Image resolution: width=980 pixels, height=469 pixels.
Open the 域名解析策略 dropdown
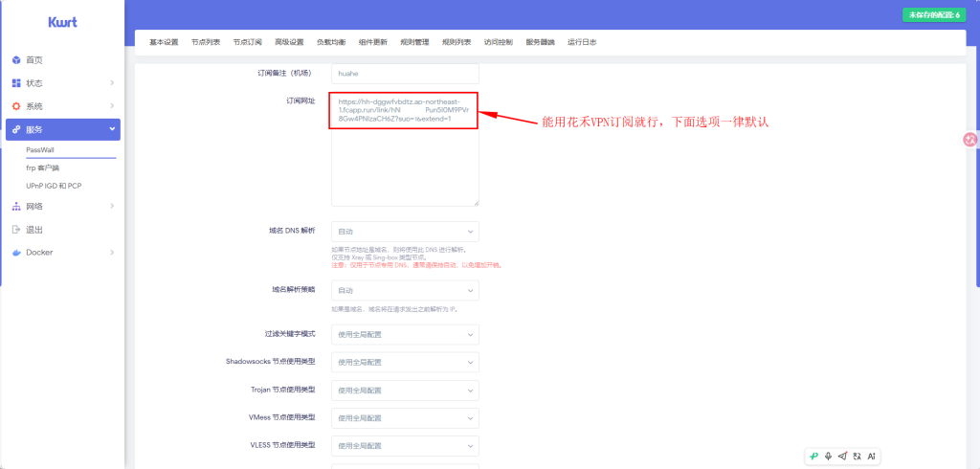click(405, 290)
